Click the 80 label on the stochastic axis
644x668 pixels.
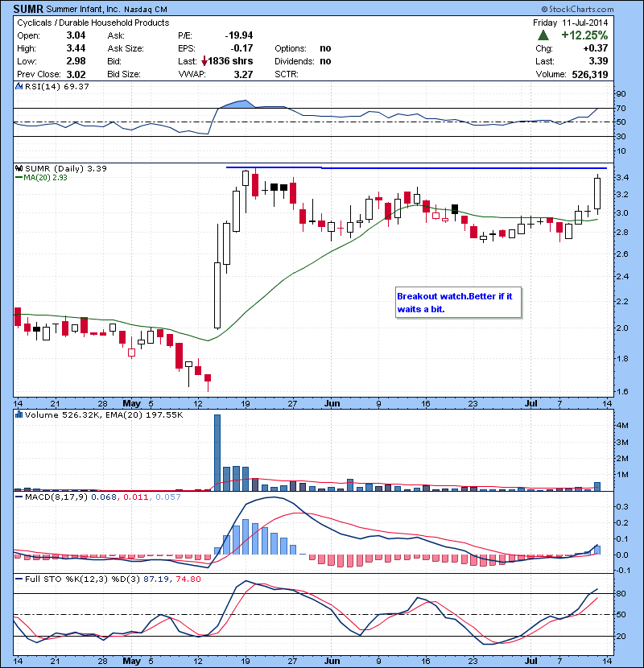(x=621, y=594)
